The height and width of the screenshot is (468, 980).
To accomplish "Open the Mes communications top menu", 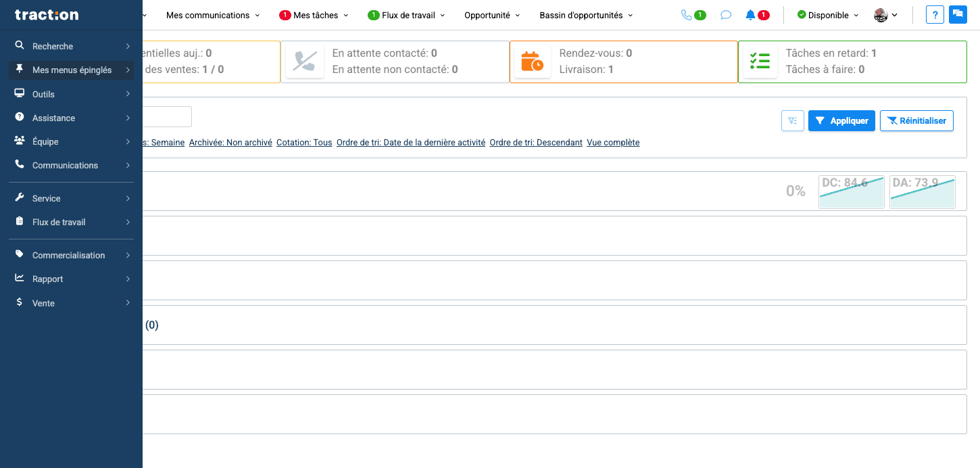I will pos(213,15).
